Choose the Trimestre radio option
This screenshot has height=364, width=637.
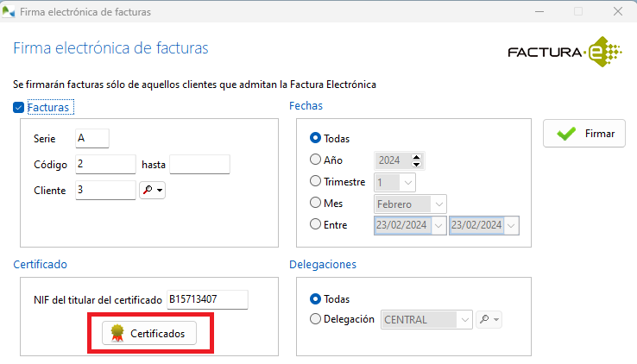[315, 182]
